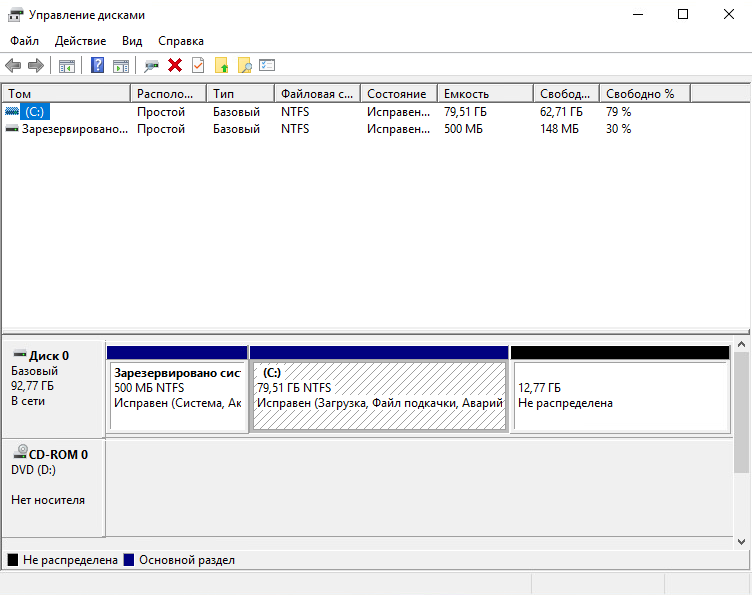This screenshot has height=595, width=752.
Task: Sort by the Состояние column header
Action: (399, 93)
